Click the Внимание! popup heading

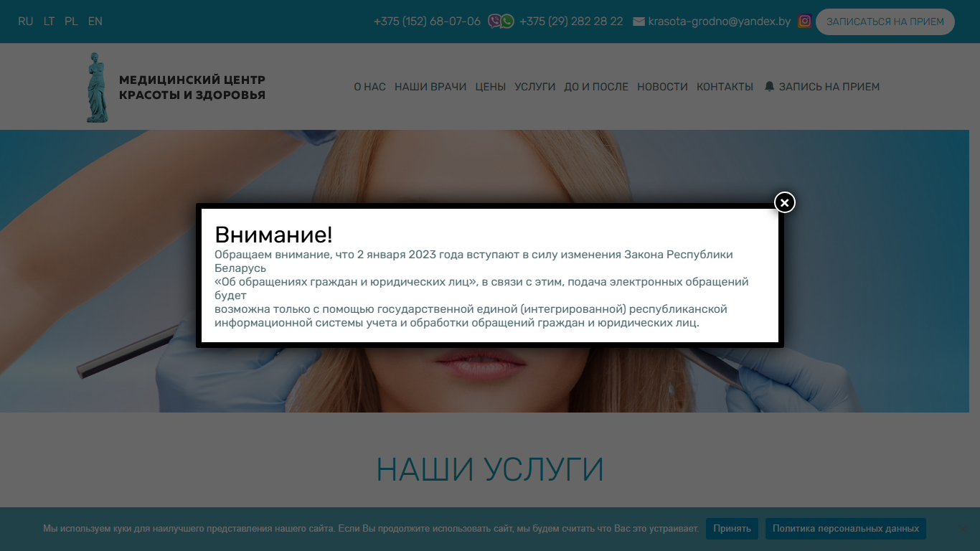[x=273, y=235]
